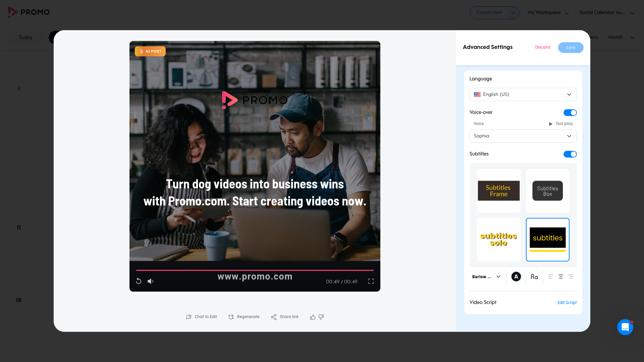Open the Social Calendar dropdown
644x362 pixels.
click(607, 13)
